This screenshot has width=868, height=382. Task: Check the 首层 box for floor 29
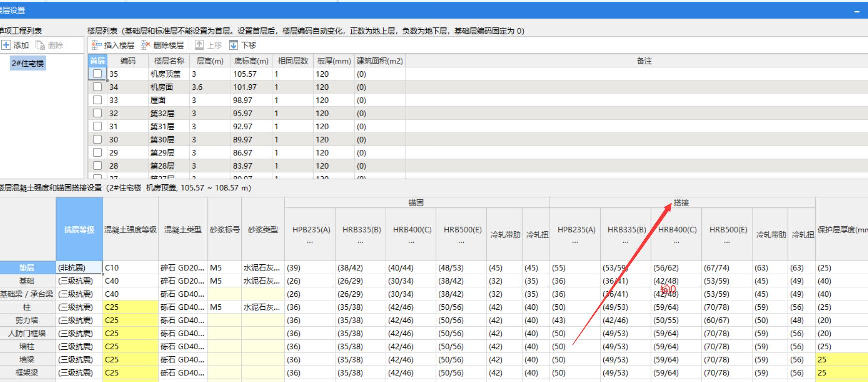point(97,152)
